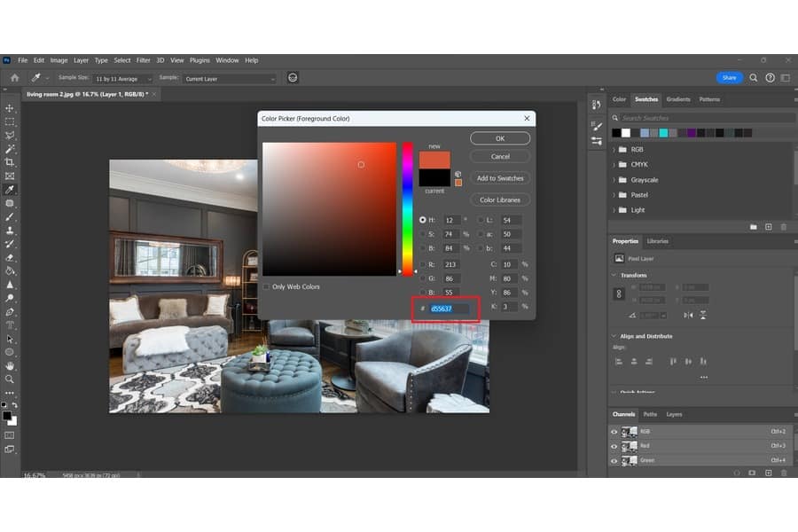Select the G green radio button

pyautogui.click(x=422, y=278)
